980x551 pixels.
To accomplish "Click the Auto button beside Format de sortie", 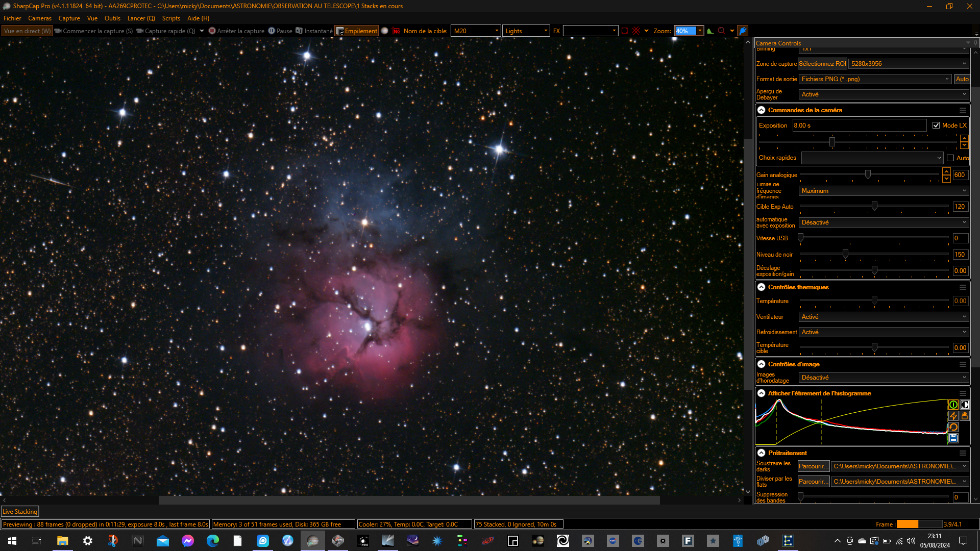I will 962,79.
